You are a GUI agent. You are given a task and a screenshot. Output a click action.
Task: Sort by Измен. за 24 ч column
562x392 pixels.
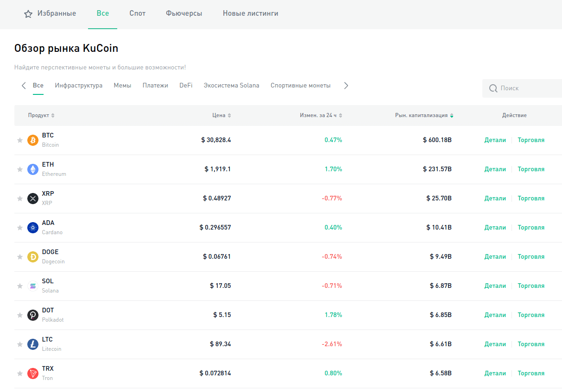(341, 116)
